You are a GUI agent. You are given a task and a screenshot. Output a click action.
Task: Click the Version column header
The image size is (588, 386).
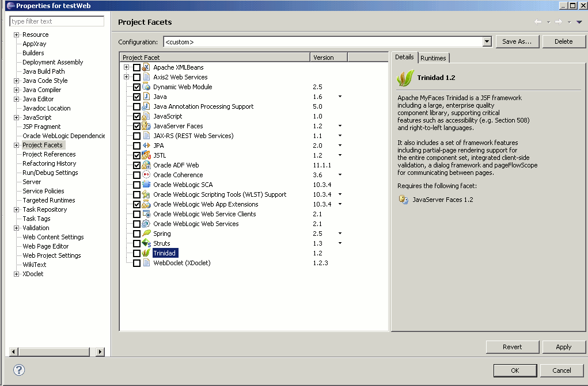329,58
